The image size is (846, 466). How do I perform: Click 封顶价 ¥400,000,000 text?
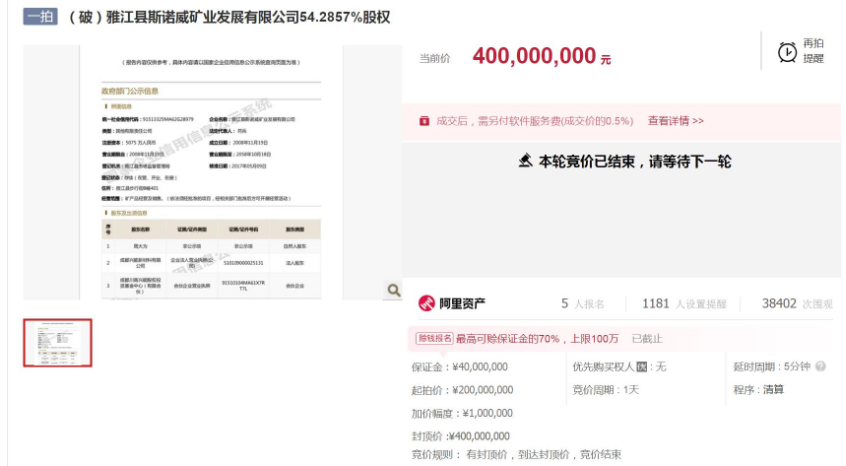[x=460, y=436]
